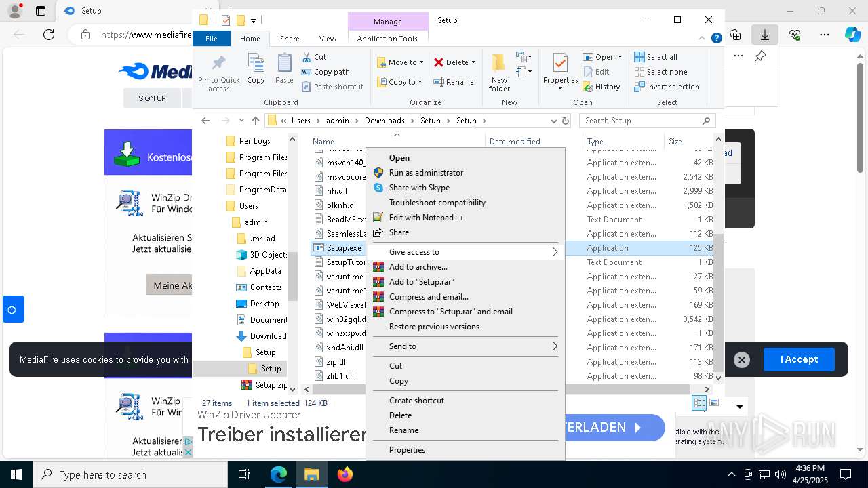868x488 pixels.
Task: Click the red Delete ribbon button
Action: pos(454,62)
